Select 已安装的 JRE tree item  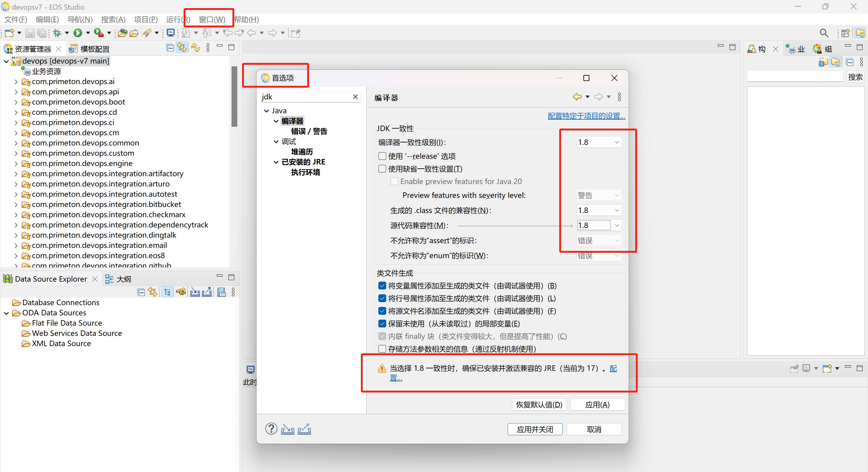303,162
